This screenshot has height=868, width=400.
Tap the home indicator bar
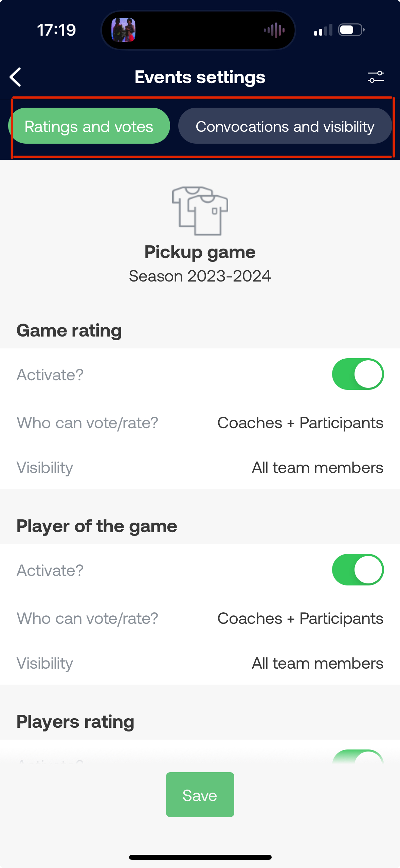click(x=200, y=857)
